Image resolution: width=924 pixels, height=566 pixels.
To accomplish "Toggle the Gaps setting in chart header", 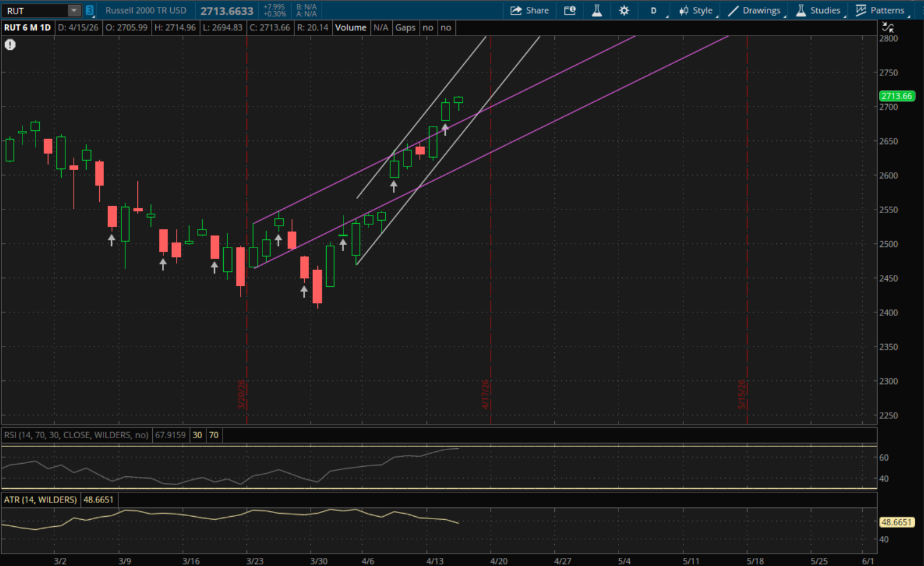I will pyautogui.click(x=405, y=27).
